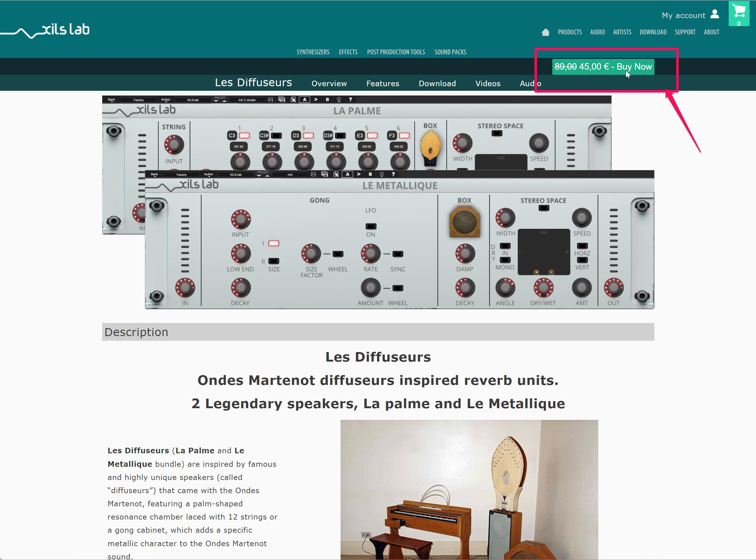The height and width of the screenshot is (560, 756).
Task: Toggle the DRY MONO switch in Le Metallique
Action: point(505,260)
